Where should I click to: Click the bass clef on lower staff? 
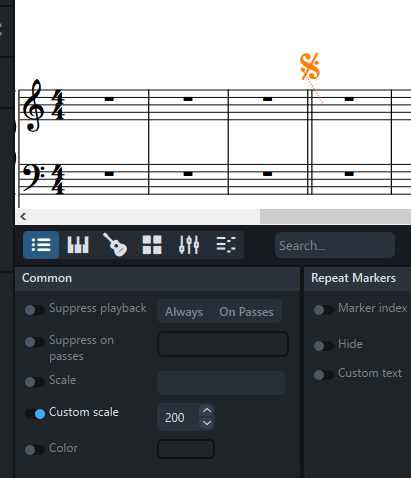pyautogui.click(x=34, y=178)
